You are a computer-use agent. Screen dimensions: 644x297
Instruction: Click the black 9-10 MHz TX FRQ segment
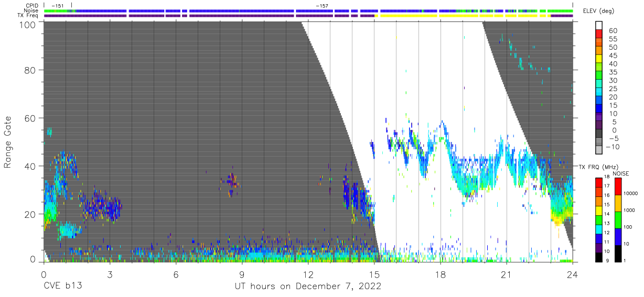click(598, 257)
